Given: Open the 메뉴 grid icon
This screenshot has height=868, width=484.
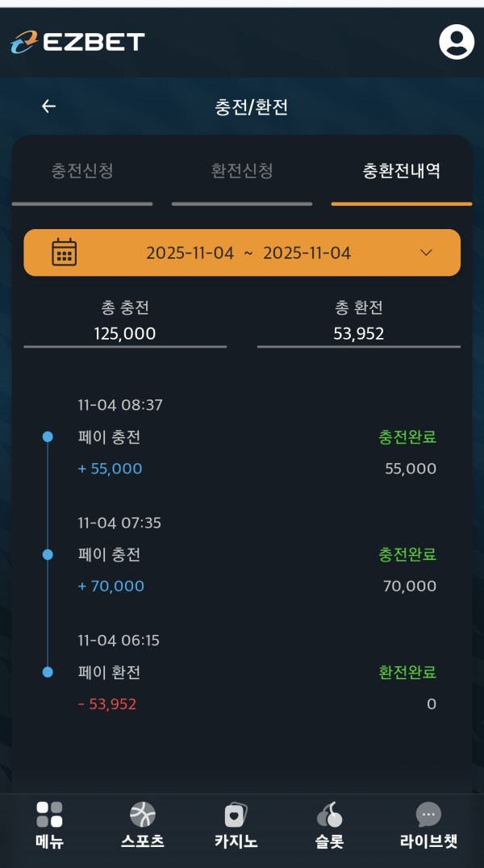Looking at the screenshot, I should click(49, 815).
